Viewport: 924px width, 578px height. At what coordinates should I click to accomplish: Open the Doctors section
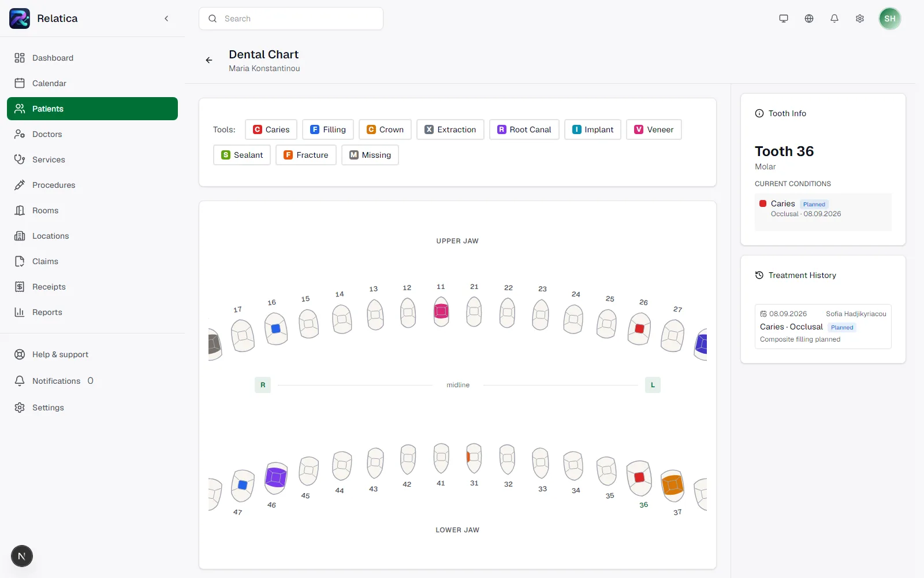92,134
